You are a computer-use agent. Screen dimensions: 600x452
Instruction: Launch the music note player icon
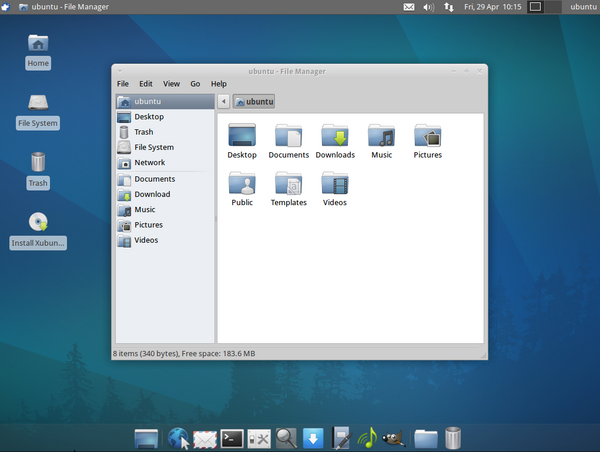point(367,437)
